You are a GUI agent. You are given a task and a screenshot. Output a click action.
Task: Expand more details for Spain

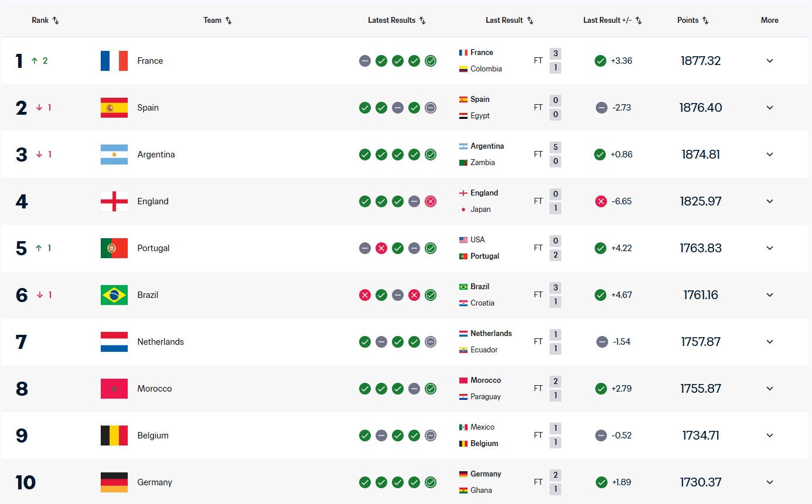pos(770,108)
